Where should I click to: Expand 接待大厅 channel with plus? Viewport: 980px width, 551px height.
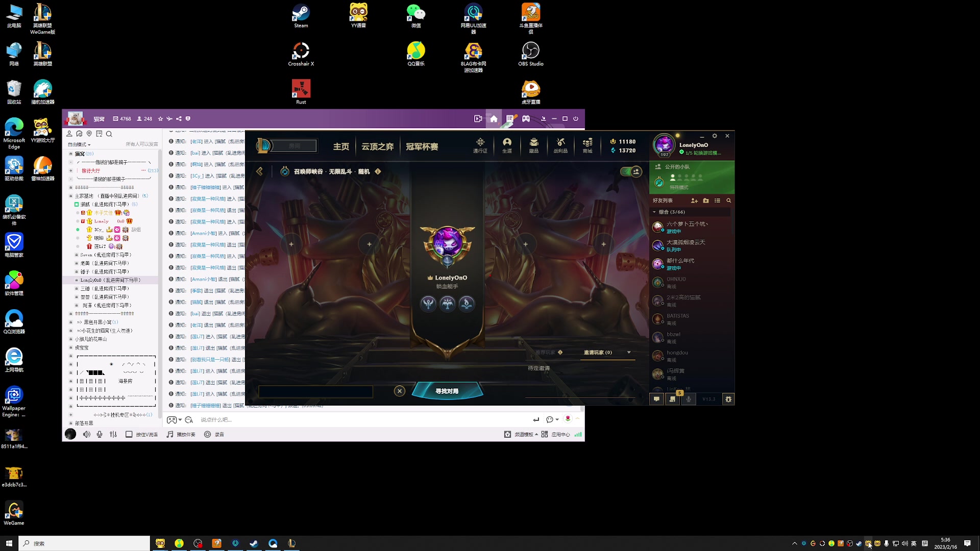point(71,170)
